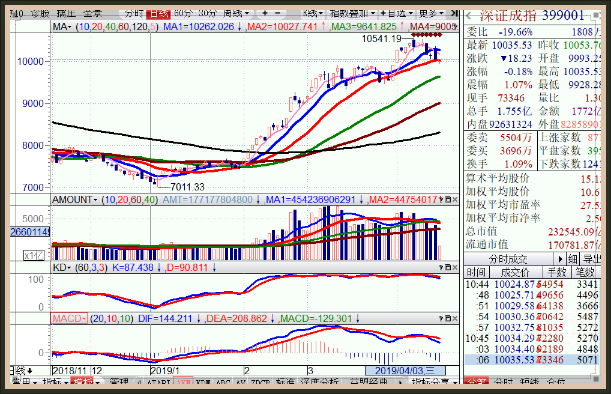Open the 更多 menu
The height and width of the screenshot is (394, 611).
tap(431, 14)
